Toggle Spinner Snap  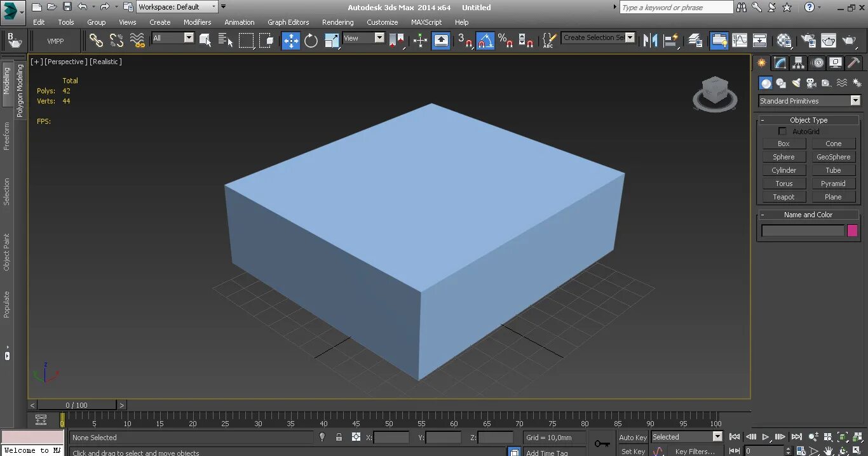point(526,41)
